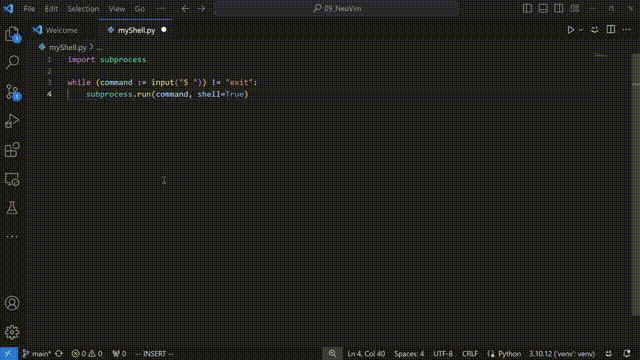The image size is (640, 360).
Task: Open run options dropdown arrow
Action: click(581, 30)
